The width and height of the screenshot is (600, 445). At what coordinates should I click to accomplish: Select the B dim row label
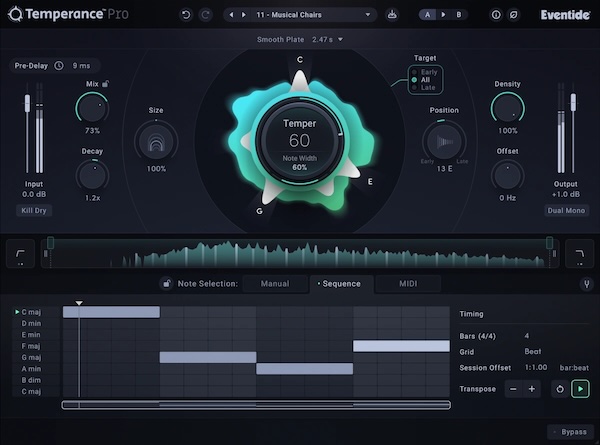(x=31, y=380)
